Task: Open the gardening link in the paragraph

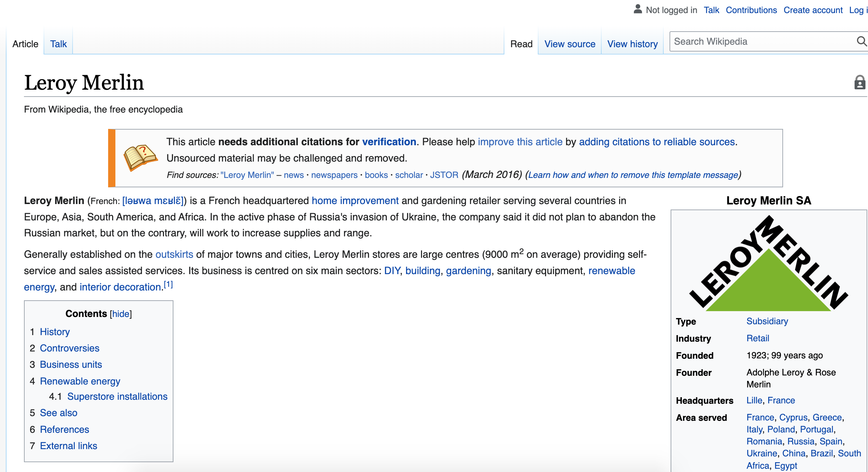Action: point(468,271)
